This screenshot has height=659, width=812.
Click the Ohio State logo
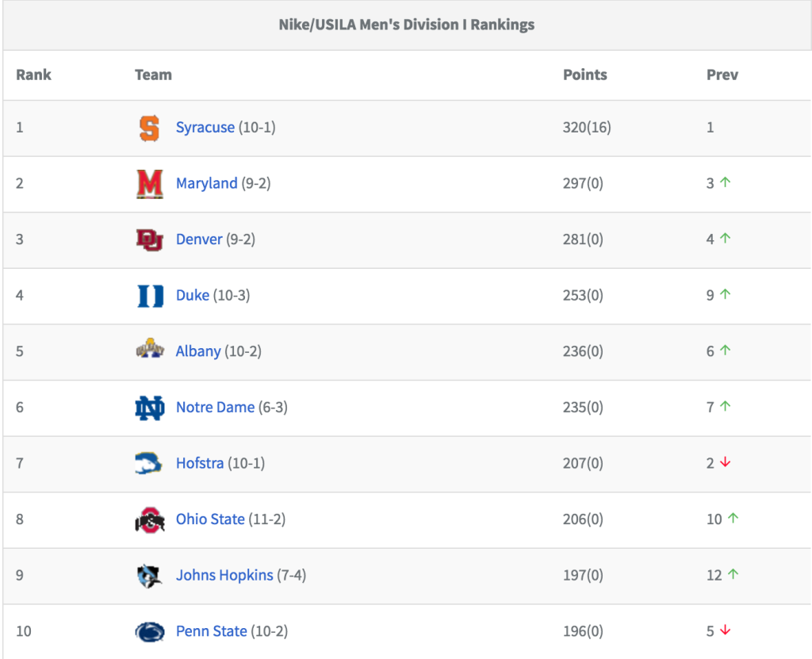pyautogui.click(x=150, y=519)
